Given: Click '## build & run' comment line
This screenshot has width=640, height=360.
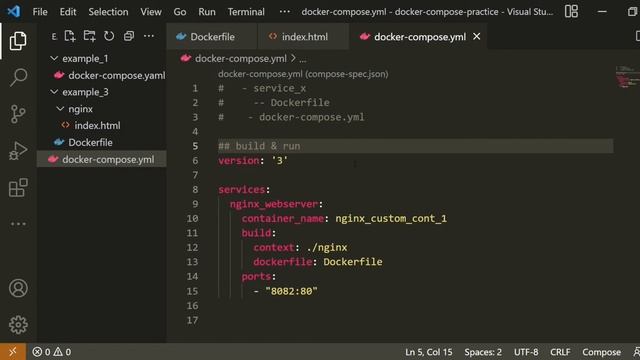Looking at the screenshot, I should [259, 146].
